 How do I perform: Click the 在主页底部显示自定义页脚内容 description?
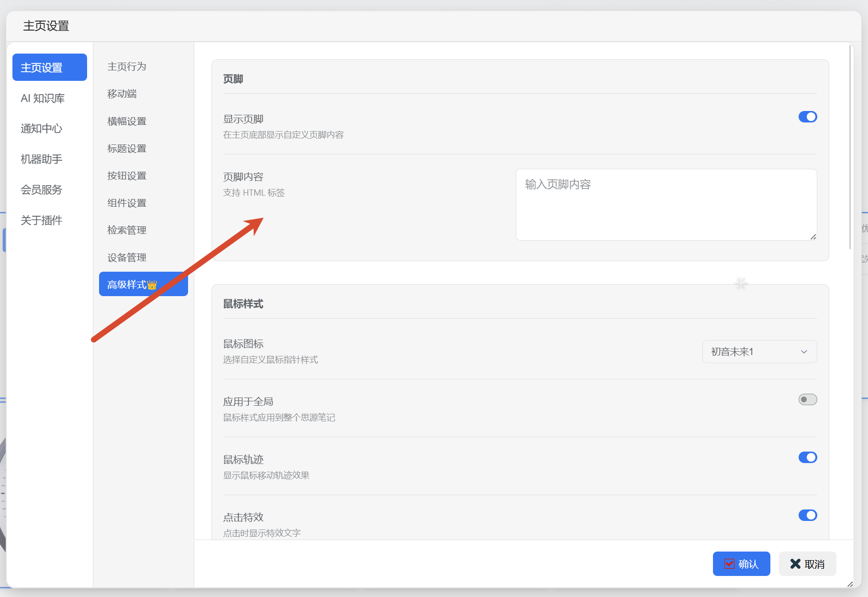[x=283, y=135]
